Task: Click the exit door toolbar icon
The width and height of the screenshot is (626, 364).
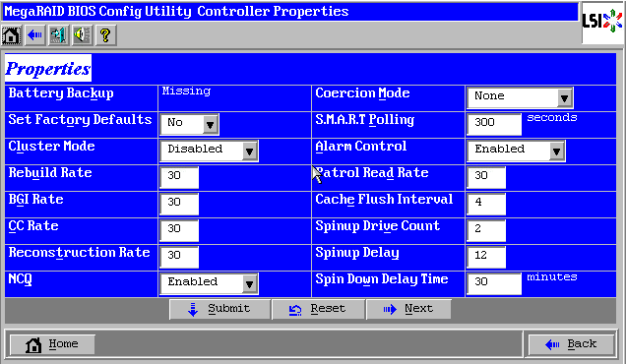Action: click(58, 35)
